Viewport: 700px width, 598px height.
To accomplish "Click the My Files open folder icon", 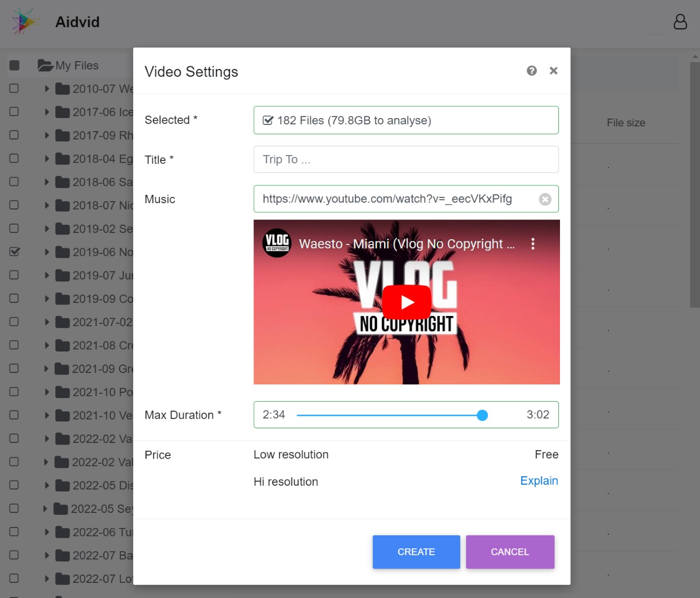I will coord(45,65).
